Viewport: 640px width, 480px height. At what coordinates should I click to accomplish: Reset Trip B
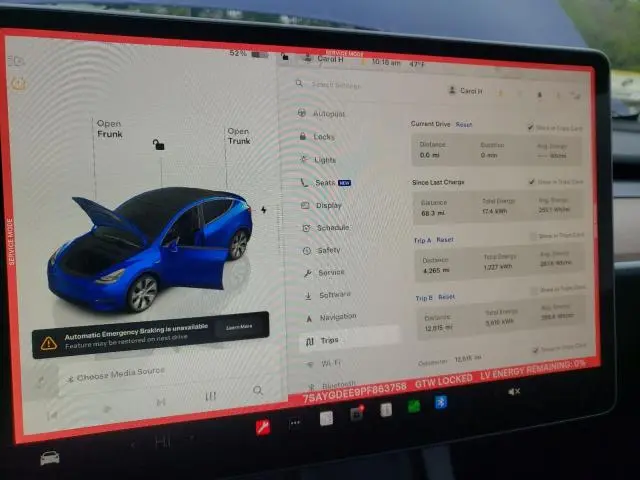point(446,297)
